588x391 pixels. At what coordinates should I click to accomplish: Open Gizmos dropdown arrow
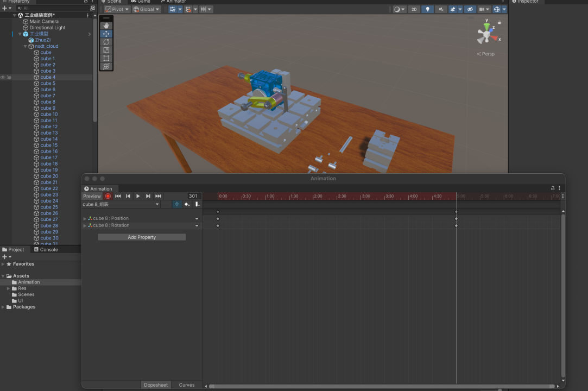504,9
